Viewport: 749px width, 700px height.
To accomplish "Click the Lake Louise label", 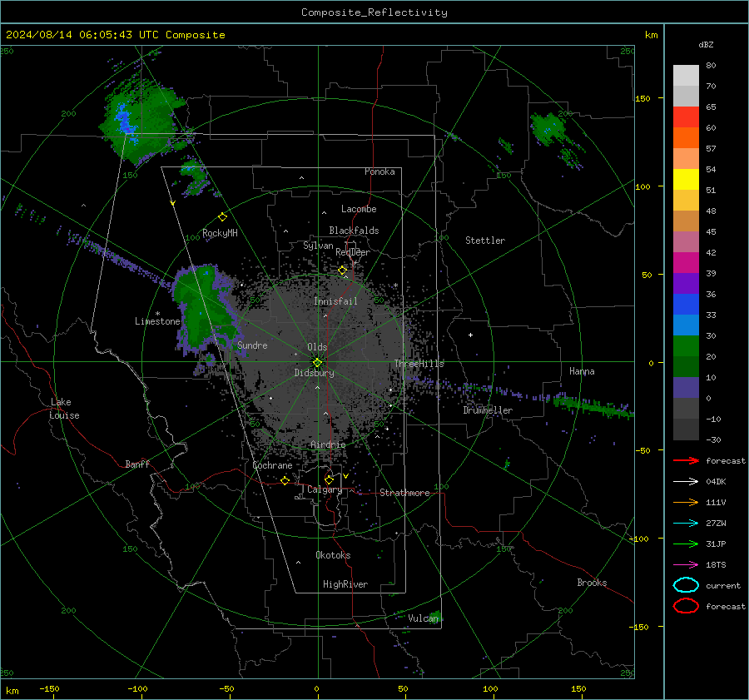I will (64, 409).
